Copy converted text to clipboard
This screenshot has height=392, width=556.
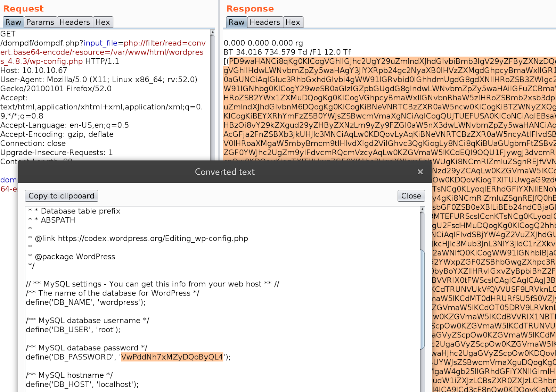coord(62,196)
